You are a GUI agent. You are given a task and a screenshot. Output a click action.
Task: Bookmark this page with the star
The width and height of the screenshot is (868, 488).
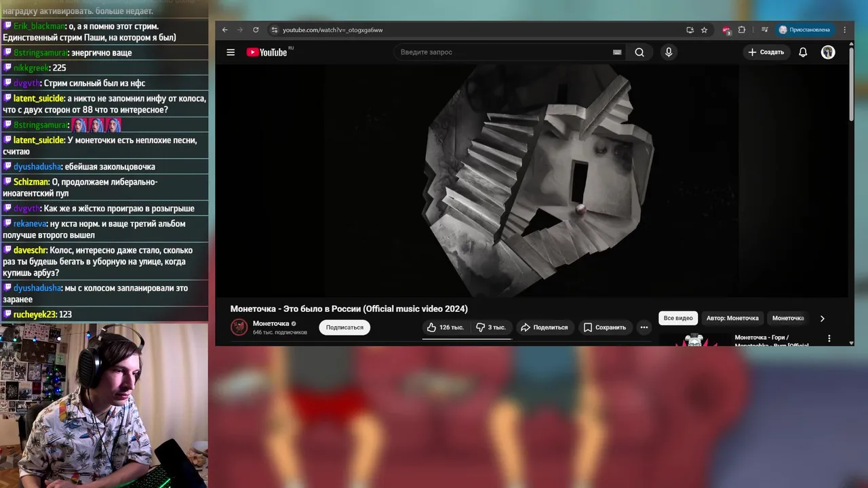pos(704,30)
